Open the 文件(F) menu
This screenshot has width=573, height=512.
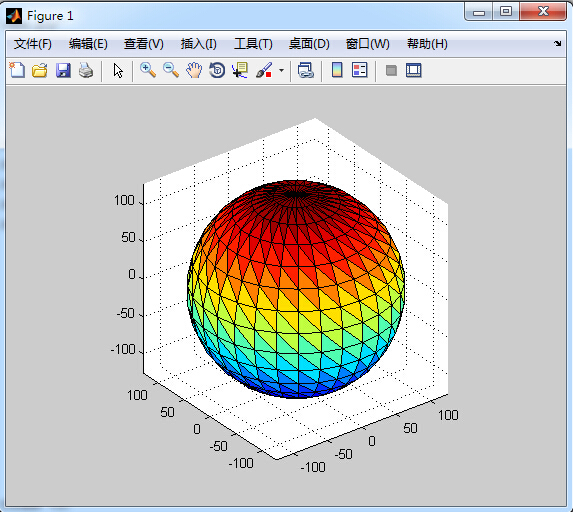(x=33, y=44)
